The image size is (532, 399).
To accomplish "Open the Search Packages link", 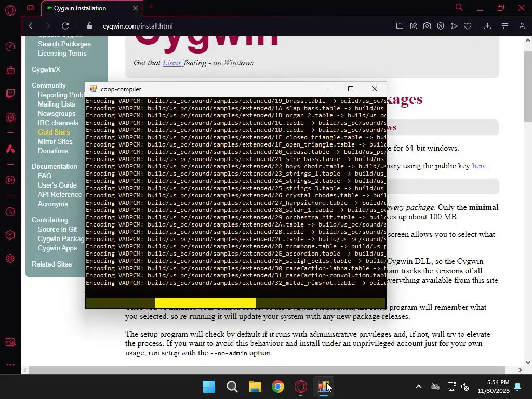I will tap(64, 44).
